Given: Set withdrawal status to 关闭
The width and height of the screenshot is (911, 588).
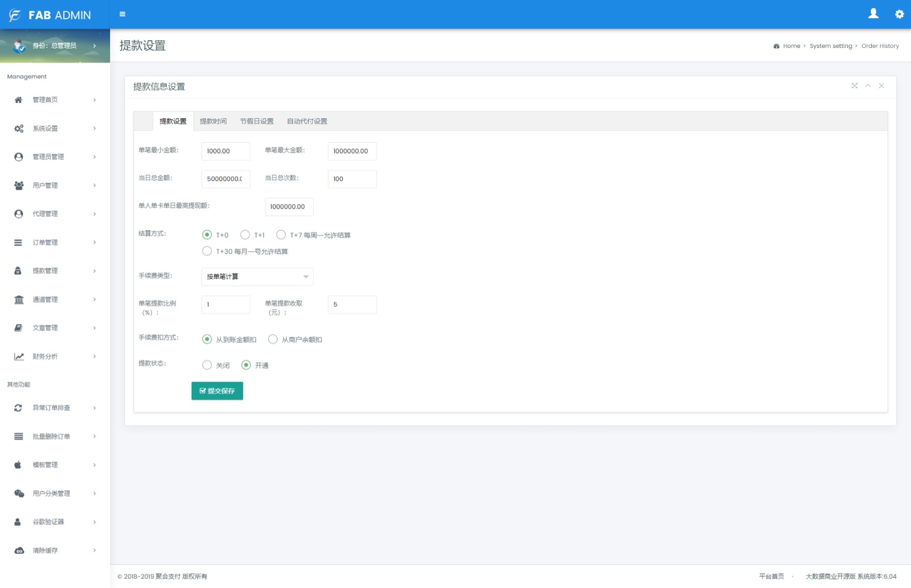Looking at the screenshot, I should pos(207,365).
